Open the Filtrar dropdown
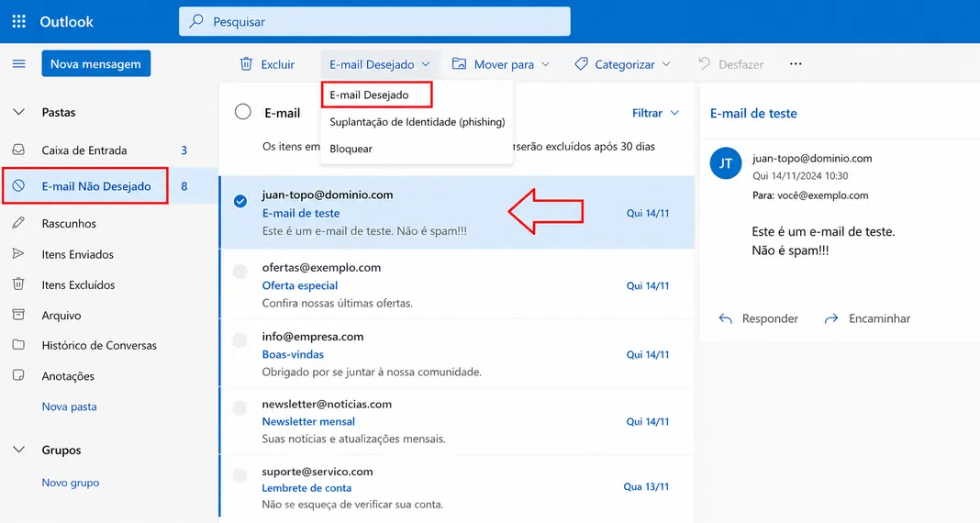The image size is (980, 523). coord(655,113)
